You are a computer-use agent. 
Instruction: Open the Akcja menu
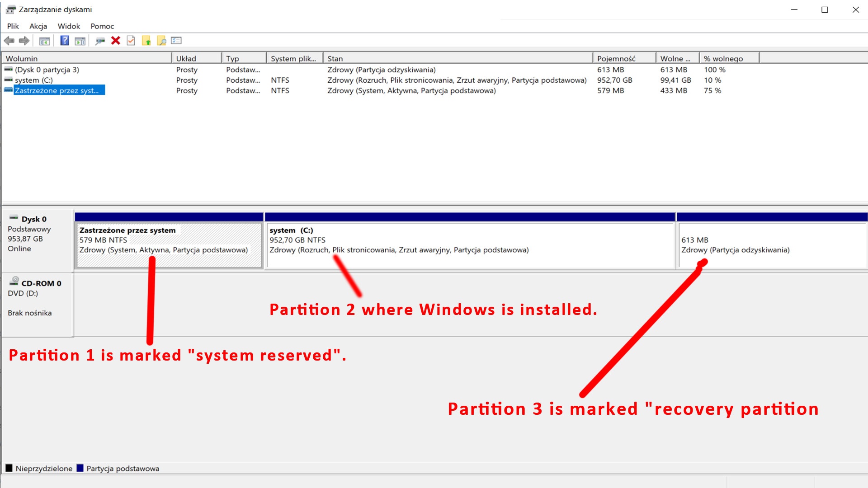38,26
